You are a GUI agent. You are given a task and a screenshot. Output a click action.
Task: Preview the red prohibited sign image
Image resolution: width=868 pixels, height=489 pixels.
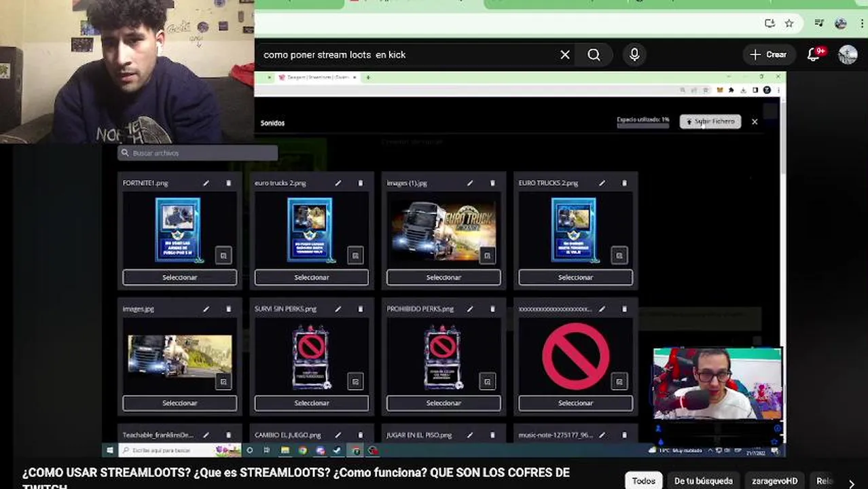click(619, 382)
